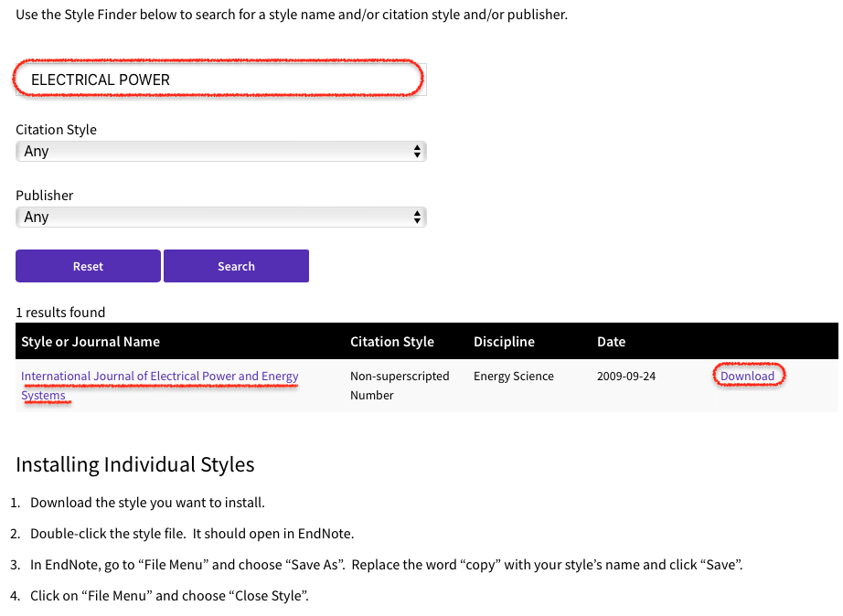Select the 'Close Style' step text
843x616 pixels.
tap(169, 596)
